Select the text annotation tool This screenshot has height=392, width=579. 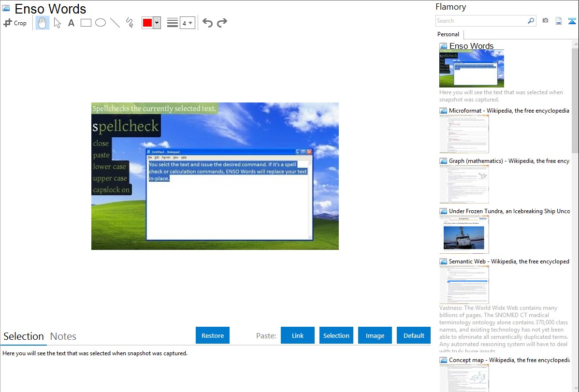(x=71, y=23)
